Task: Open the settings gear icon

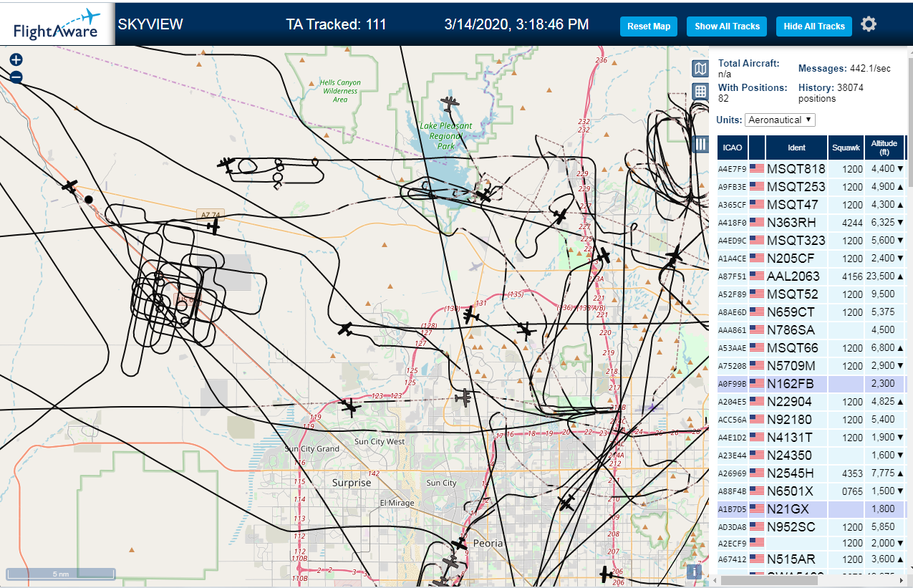Action: coord(869,24)
